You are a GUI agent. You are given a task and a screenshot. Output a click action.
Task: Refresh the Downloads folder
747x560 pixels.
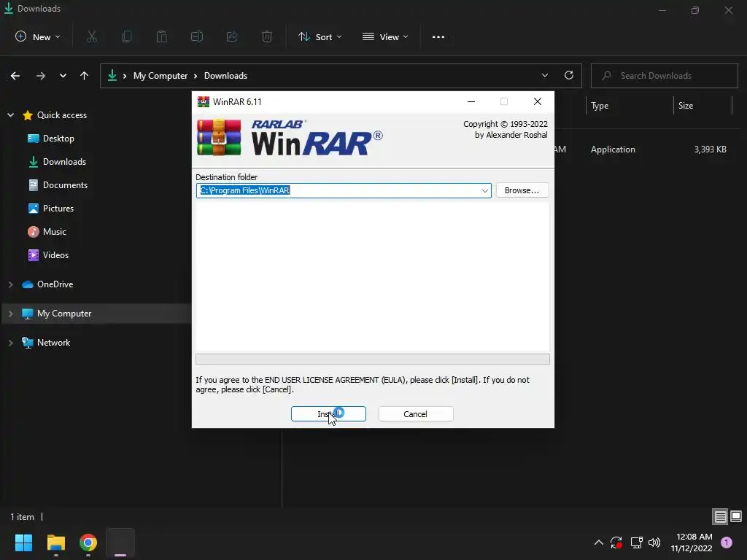tap(569, 75)
